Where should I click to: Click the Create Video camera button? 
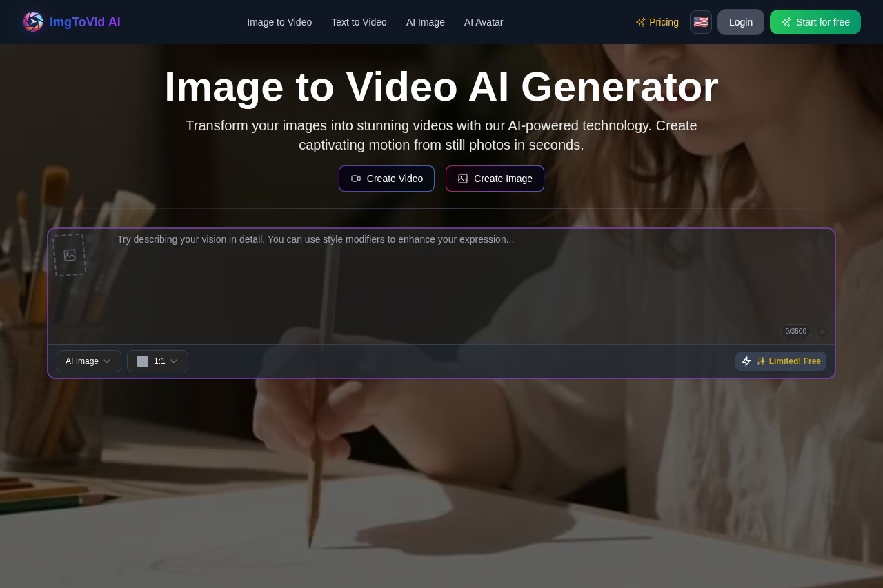(x=386, y=179)
